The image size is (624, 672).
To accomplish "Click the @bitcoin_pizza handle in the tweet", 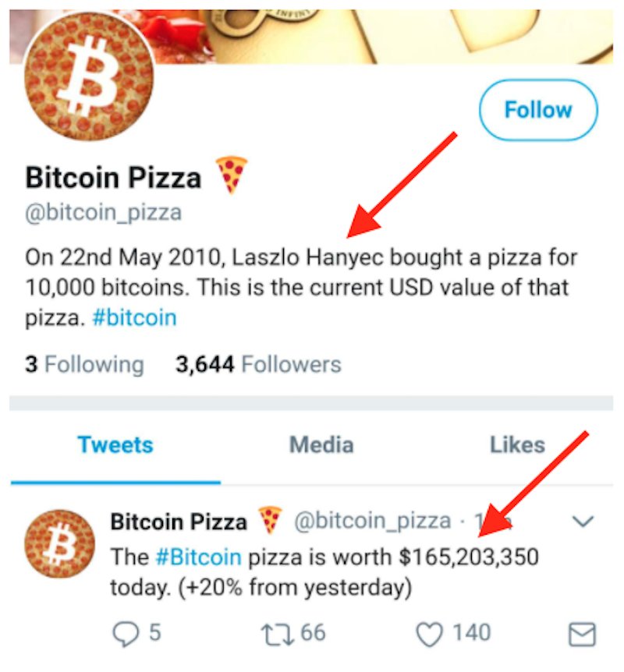I will click(x=371, y=521).
